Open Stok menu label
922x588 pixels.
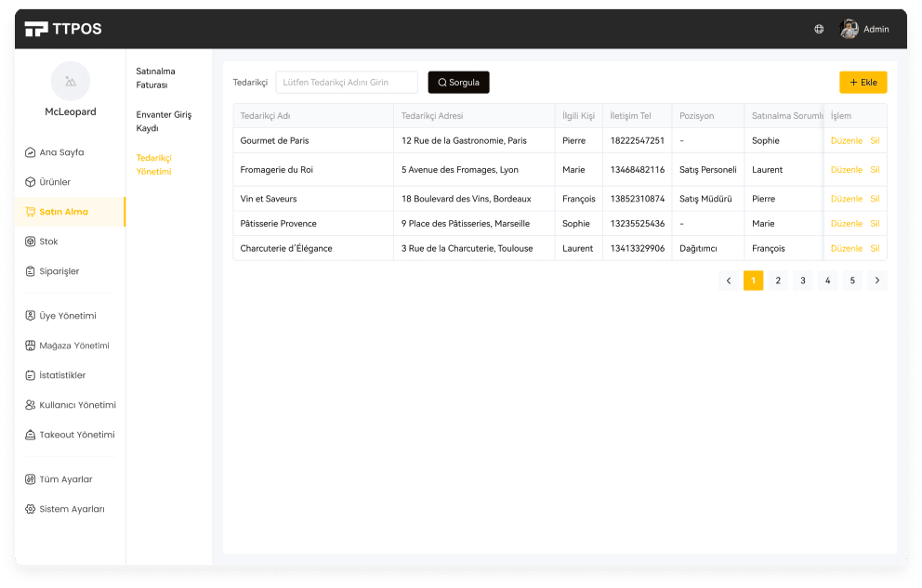49,242
